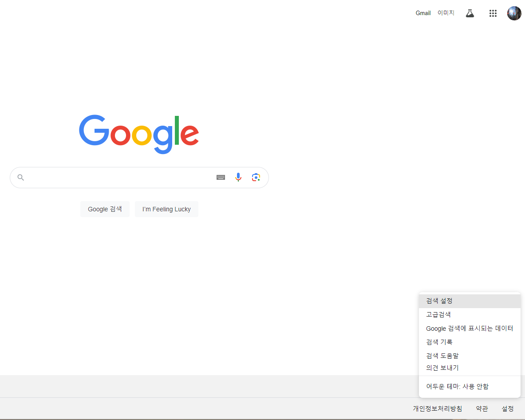Viewport: 525px width, 420px height.
Task: Search by image with Google Lens
Action: coord(256,177)
